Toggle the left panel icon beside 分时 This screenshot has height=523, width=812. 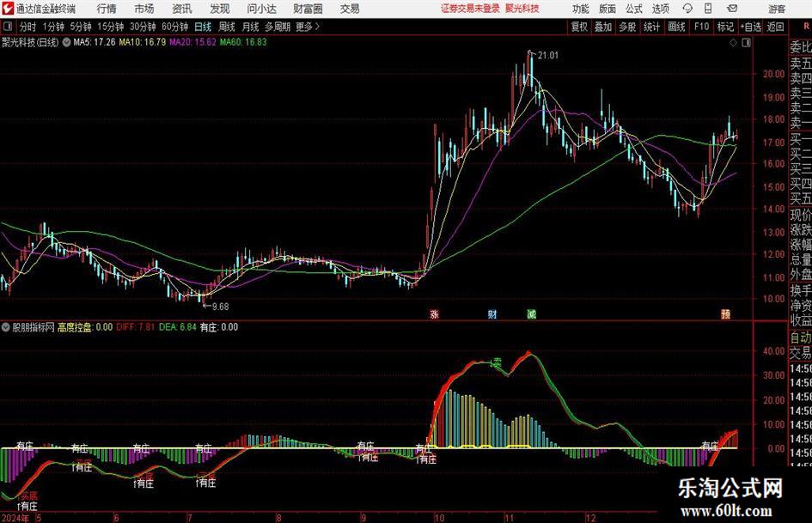click(x=8, y=27)
